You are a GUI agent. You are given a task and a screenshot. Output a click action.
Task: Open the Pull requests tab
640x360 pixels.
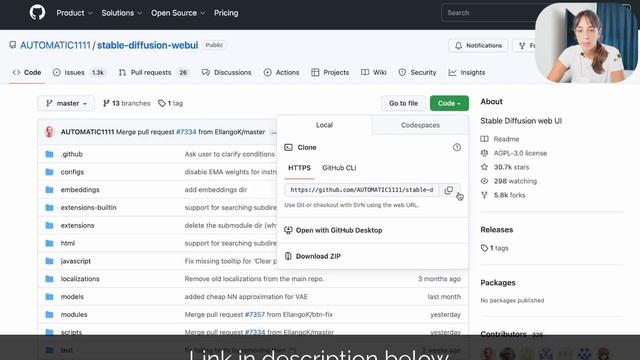[153, 72]
